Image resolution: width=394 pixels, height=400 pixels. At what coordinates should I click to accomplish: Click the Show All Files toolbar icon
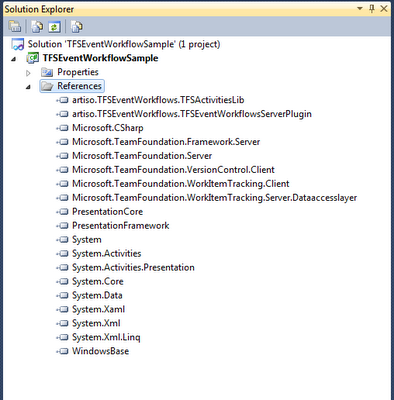[37, 27]
